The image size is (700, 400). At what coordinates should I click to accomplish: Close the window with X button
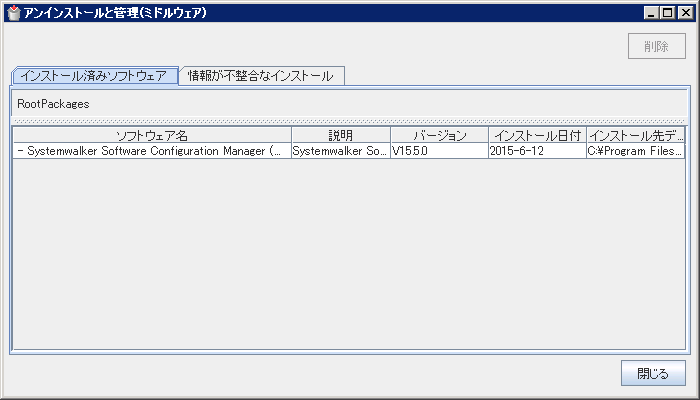685,13
